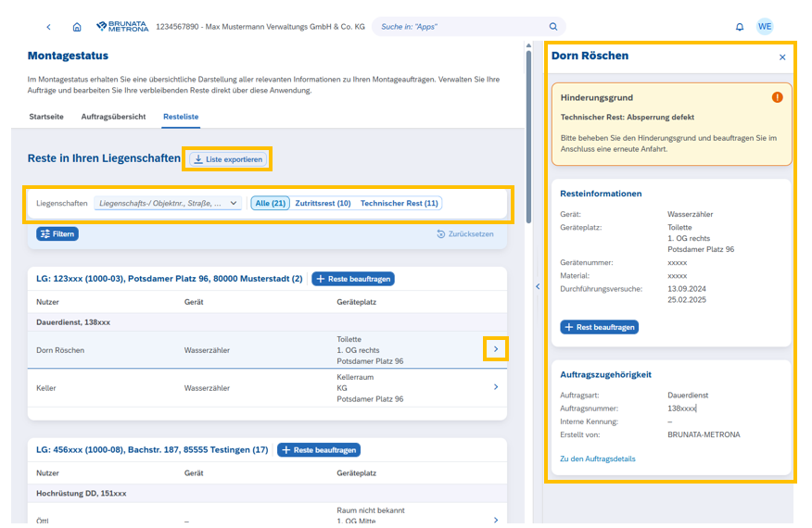Click the Liste exportieren button
Screen dimensions: 812x528
tap(228, 159)
